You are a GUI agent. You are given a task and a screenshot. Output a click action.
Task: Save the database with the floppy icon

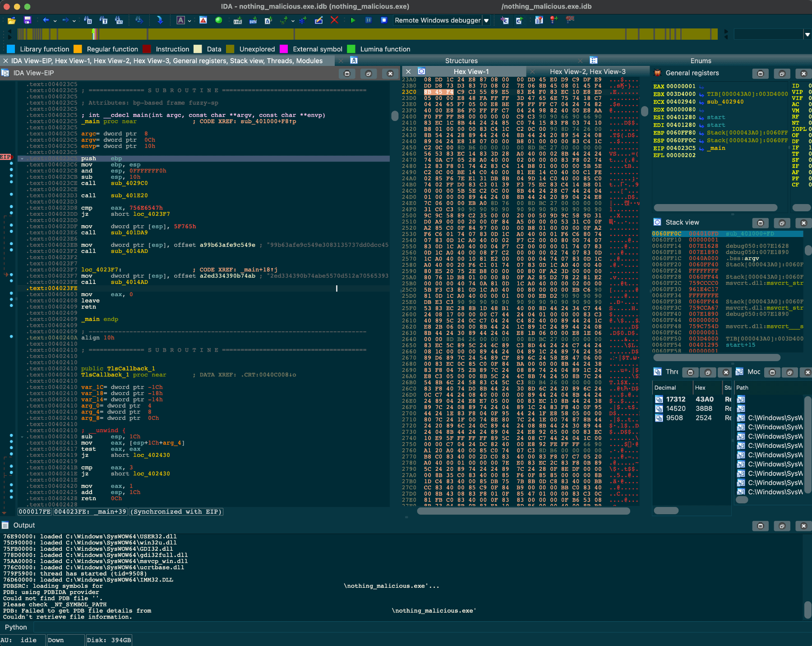pos(28,20)
